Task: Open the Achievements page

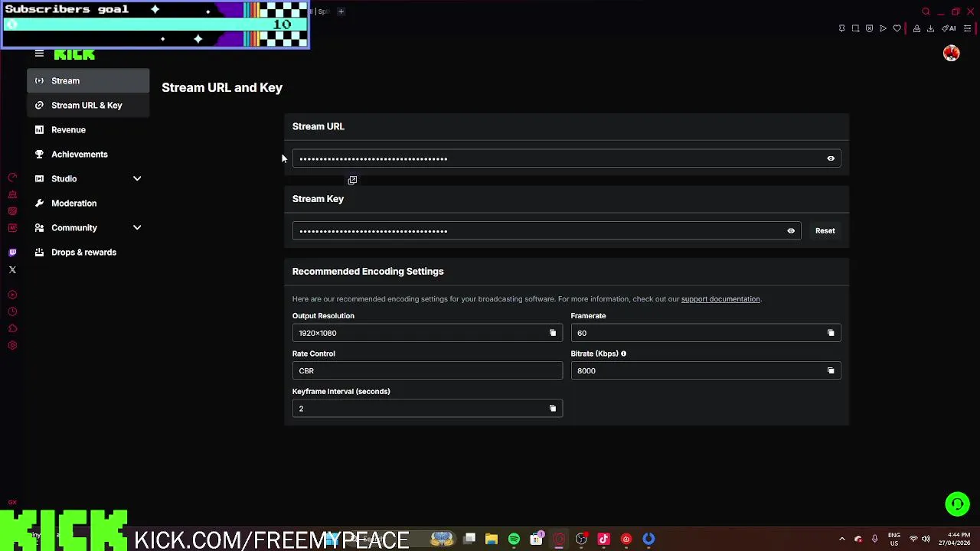Action: 88,154
